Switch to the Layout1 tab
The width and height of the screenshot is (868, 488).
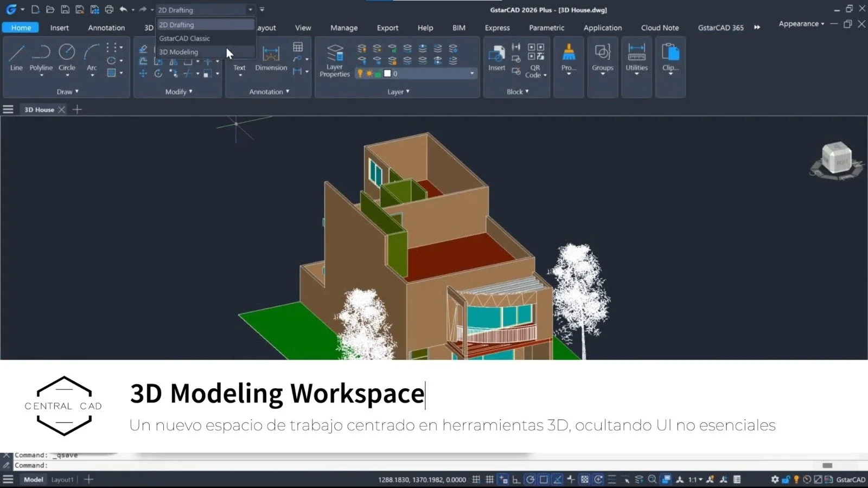coord(62,479)
